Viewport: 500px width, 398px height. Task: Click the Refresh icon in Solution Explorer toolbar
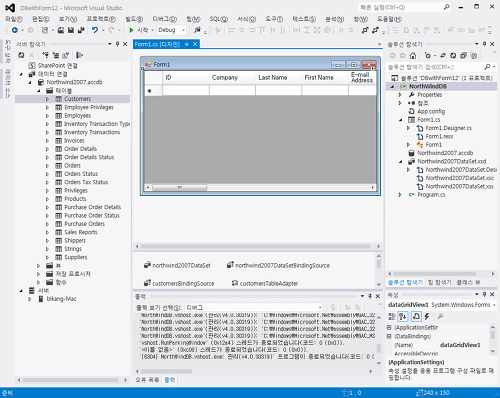453,55
